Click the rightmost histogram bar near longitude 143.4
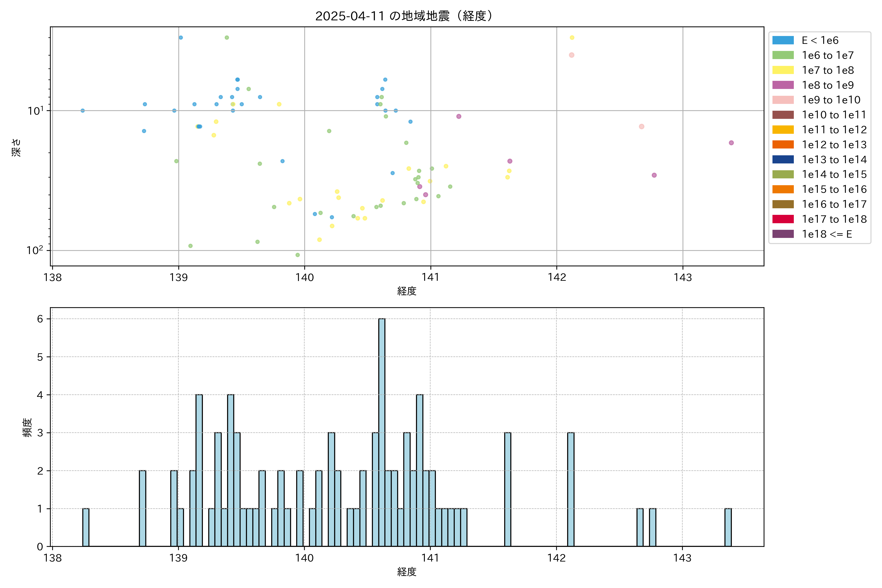 tap(728, 527)
